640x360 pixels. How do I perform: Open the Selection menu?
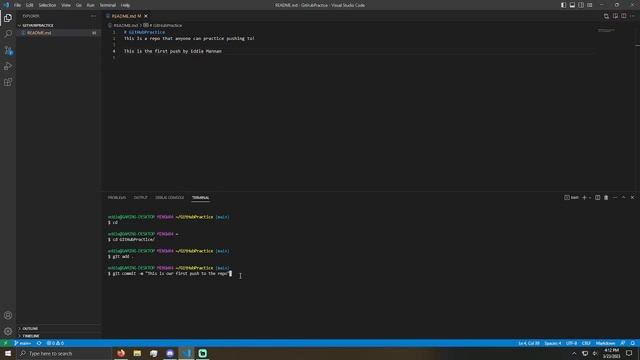(x=47, y=5)
